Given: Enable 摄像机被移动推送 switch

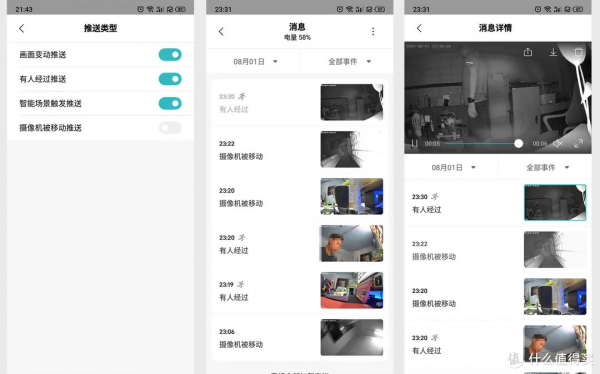Looking at the screenshot, I should [170, 128].
